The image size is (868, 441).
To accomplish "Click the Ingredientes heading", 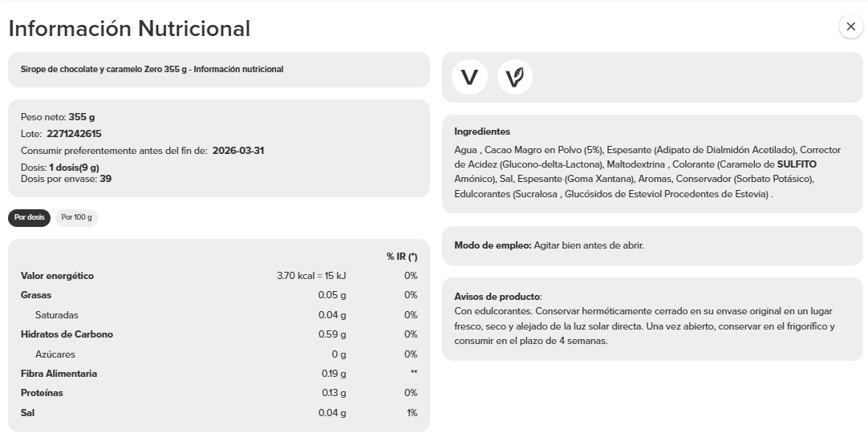I will click(x=482, y=131).
